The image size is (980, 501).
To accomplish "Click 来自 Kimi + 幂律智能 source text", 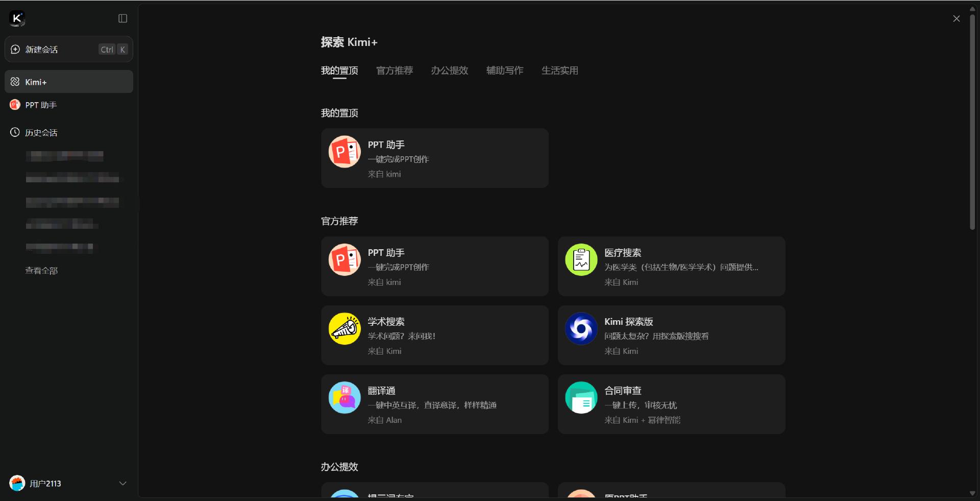I will tap(643, 420).
